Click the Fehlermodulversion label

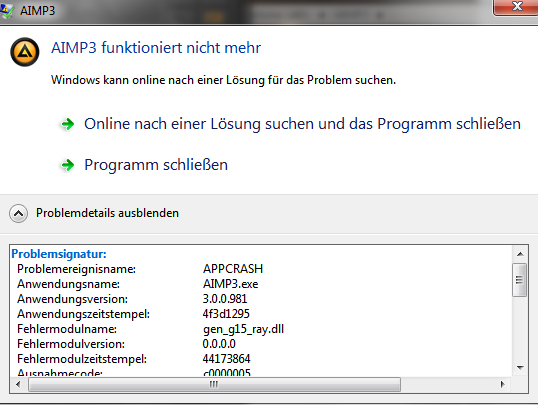tap(71, 344)
